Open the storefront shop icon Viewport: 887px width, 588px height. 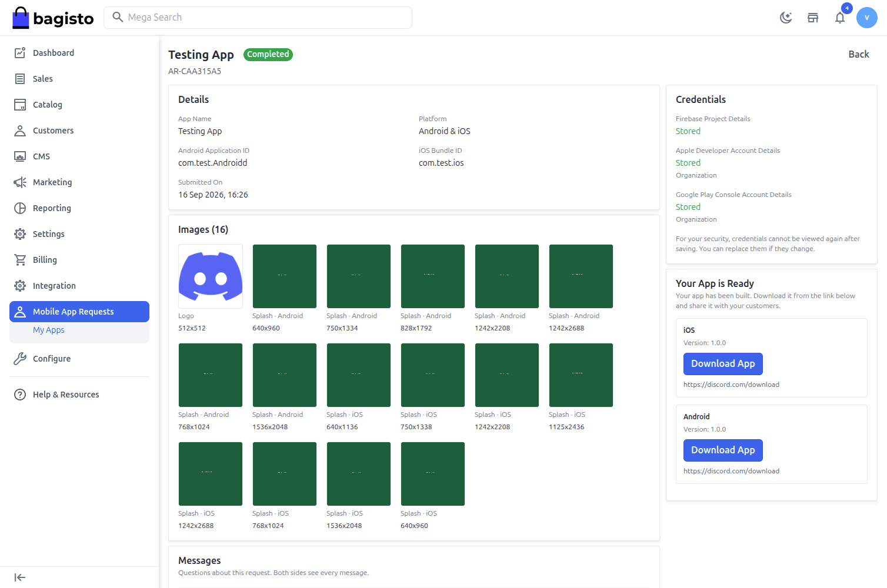pos(813,18)
